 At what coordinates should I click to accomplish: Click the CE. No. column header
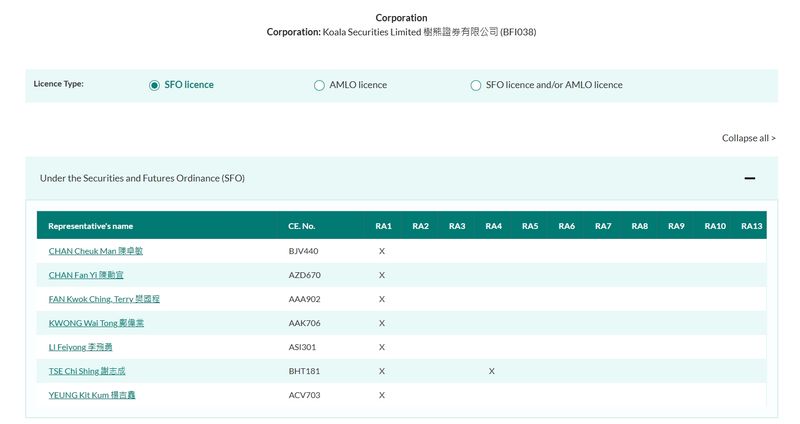[x=302, y=226]
